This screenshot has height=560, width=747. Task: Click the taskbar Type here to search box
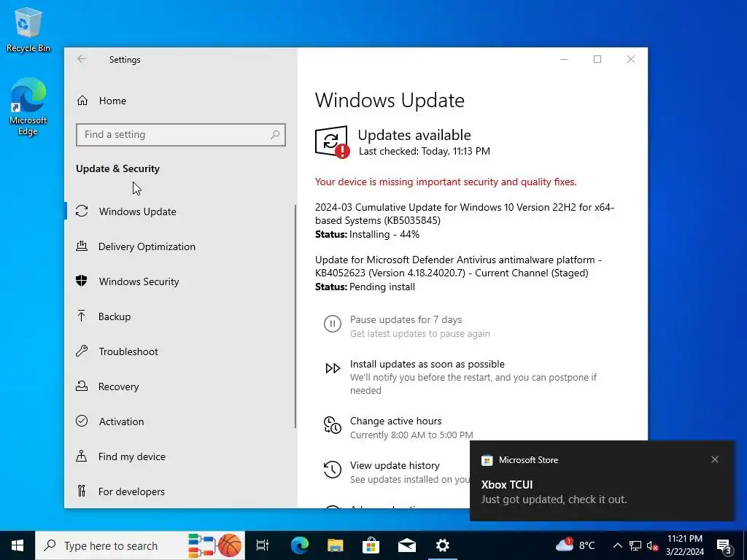coord(141,545)
